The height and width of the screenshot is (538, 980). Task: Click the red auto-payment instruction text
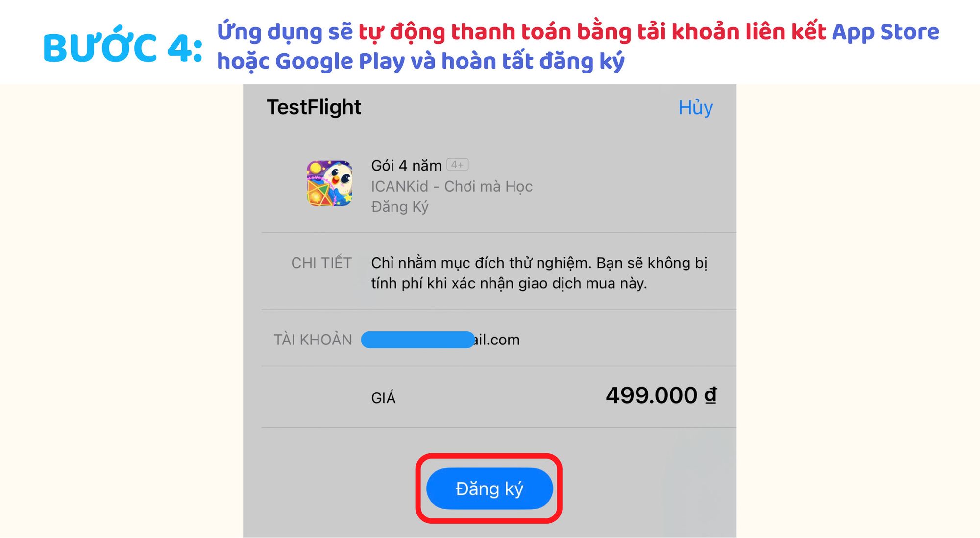[x=592, y=31]
